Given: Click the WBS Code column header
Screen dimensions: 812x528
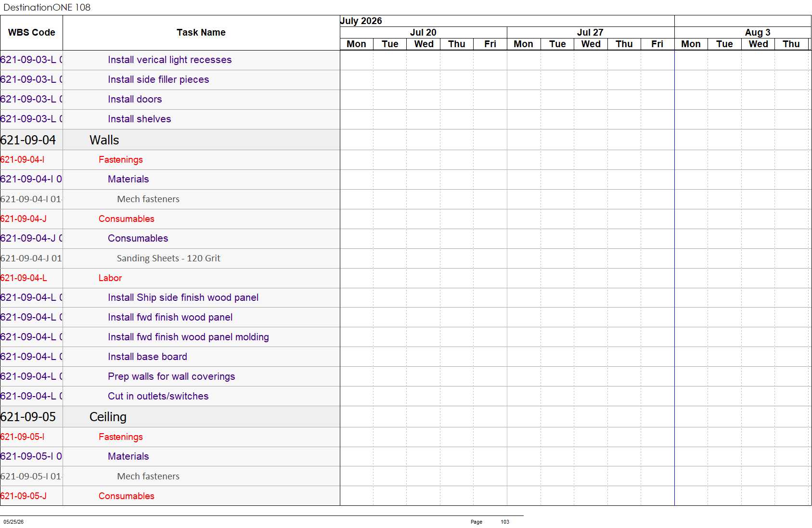Looking at the screenshot, I should tap(31, 32).
